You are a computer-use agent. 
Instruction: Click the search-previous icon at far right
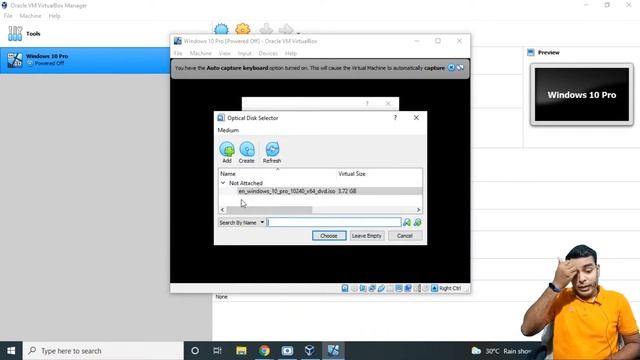point(418,222)
